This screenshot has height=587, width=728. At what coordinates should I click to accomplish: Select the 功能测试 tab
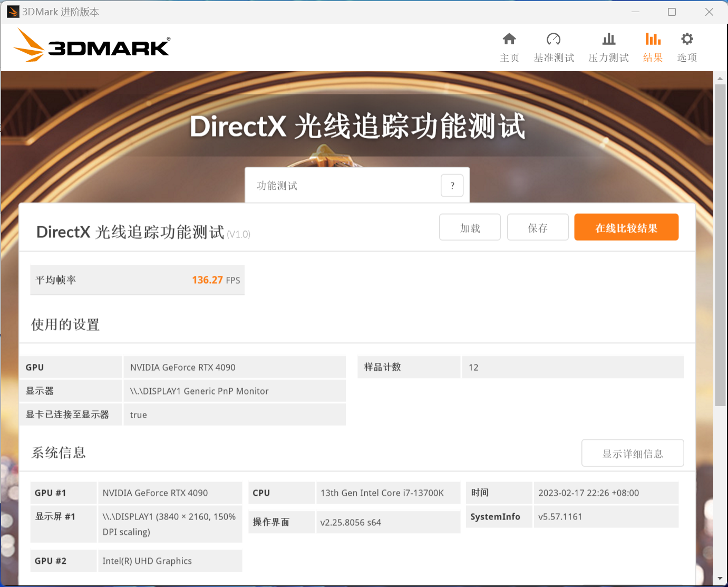(x=277, y=186)
